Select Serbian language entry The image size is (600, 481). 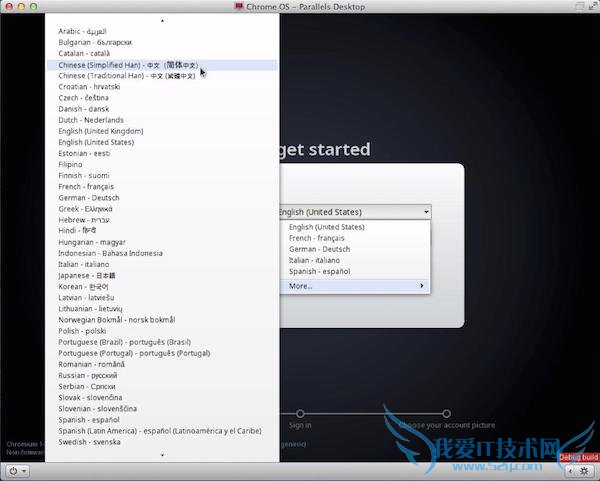161,386
